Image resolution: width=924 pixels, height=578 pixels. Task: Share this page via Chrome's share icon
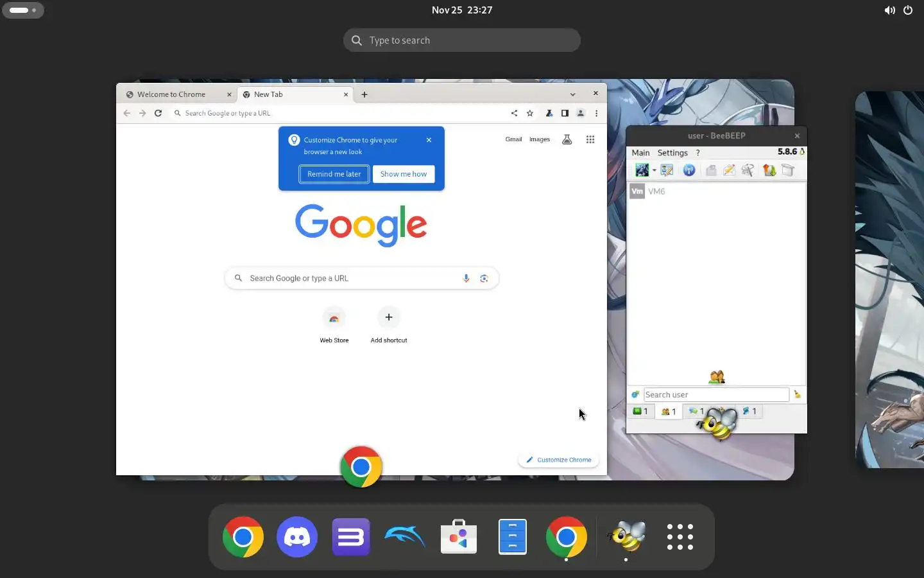tap(514, 113)
